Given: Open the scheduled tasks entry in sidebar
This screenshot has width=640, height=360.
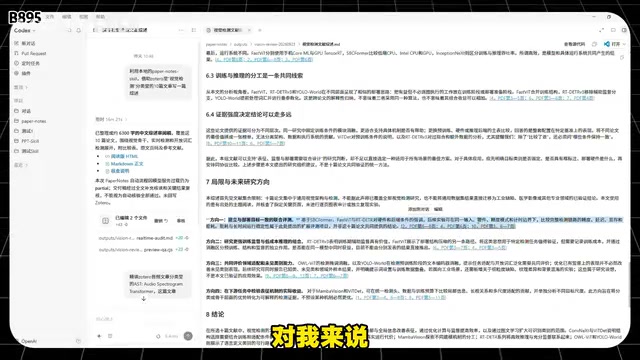Looking at the screenshot, I should click(27, 63).
